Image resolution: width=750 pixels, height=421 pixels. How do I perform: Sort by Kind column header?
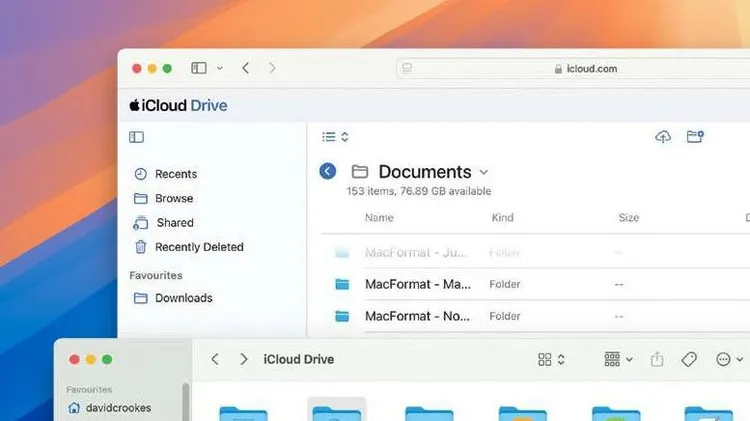(x=502, y=218)
